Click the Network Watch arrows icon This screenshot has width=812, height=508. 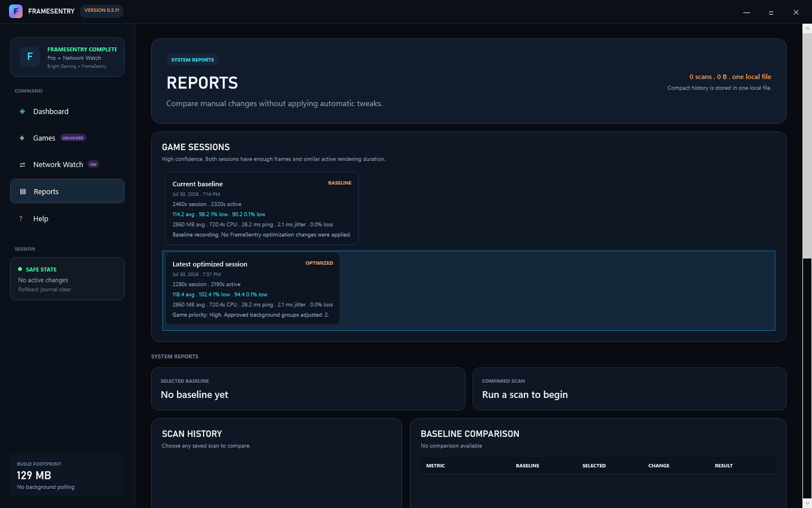point(23,165)
